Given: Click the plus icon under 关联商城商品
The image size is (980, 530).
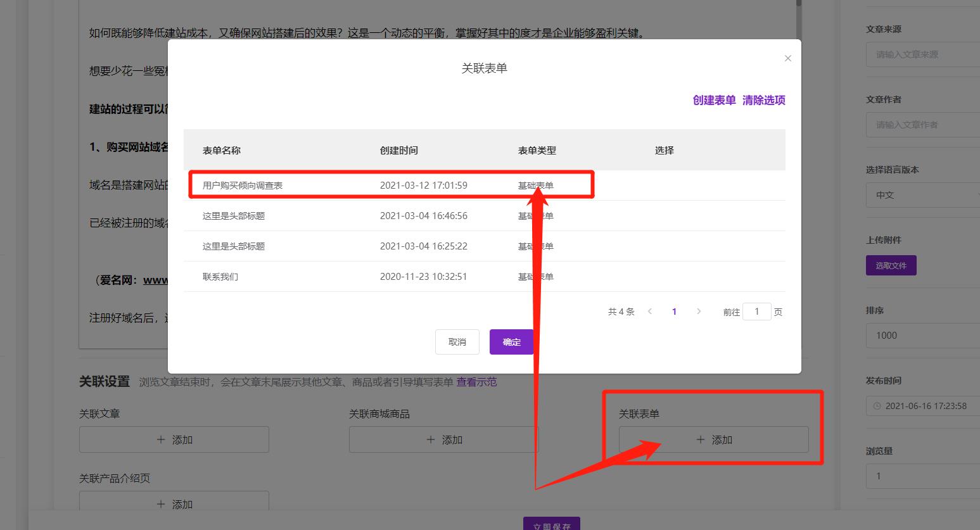Looking at the screenshot, I should point(430,439).
